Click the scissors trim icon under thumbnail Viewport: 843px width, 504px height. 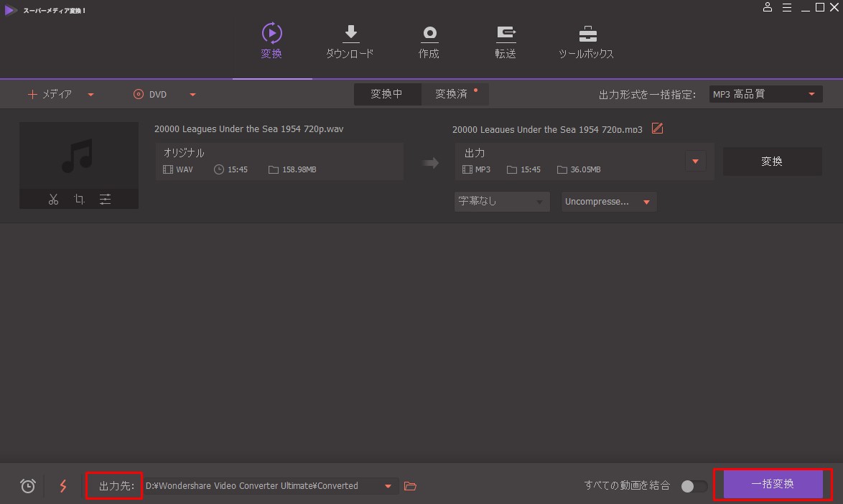pyautogui.click(x=53, y=200)
